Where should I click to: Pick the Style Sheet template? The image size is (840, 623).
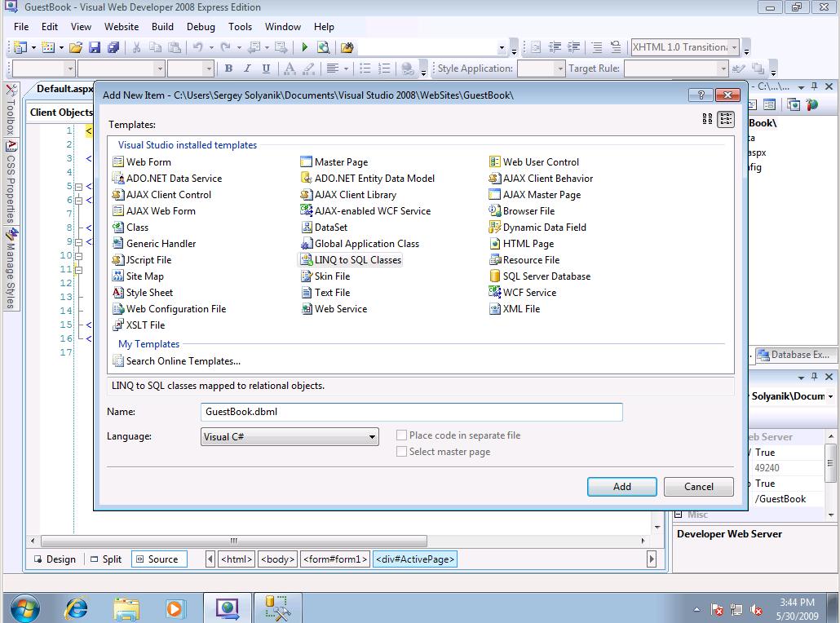pos(143,293)
